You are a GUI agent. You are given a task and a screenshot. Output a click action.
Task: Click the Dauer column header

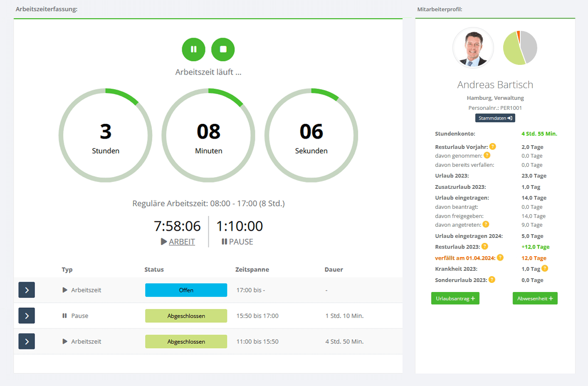coord(334,270)
